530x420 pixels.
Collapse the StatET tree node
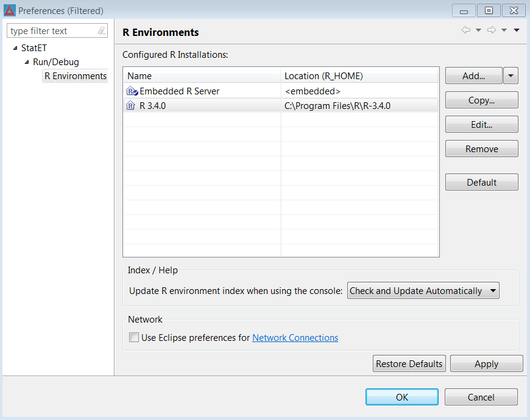pyautogui.click(x=15, y=48)
